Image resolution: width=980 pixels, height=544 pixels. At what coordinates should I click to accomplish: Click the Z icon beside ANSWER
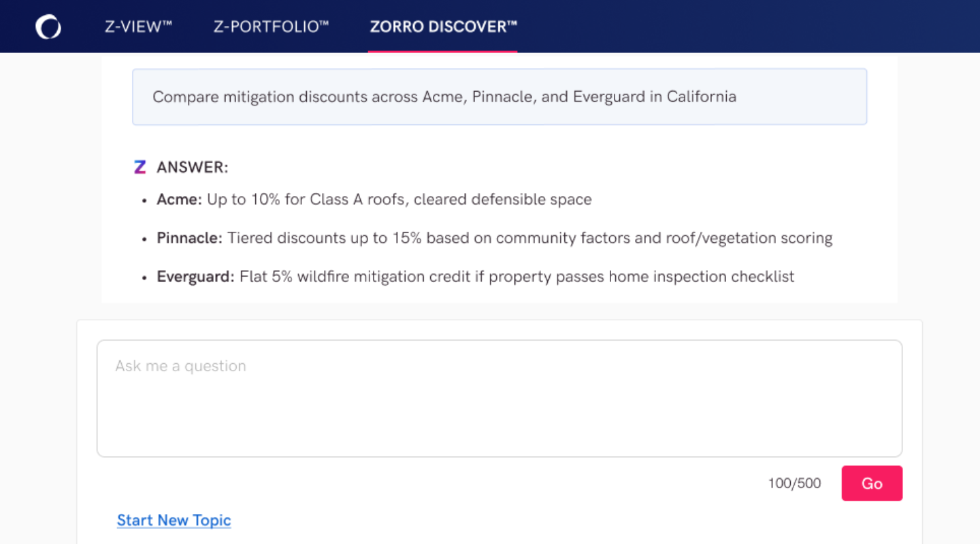140,167
